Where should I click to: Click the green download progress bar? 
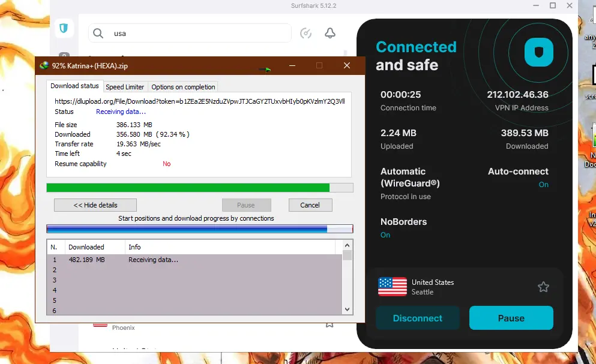click(199, 188)
